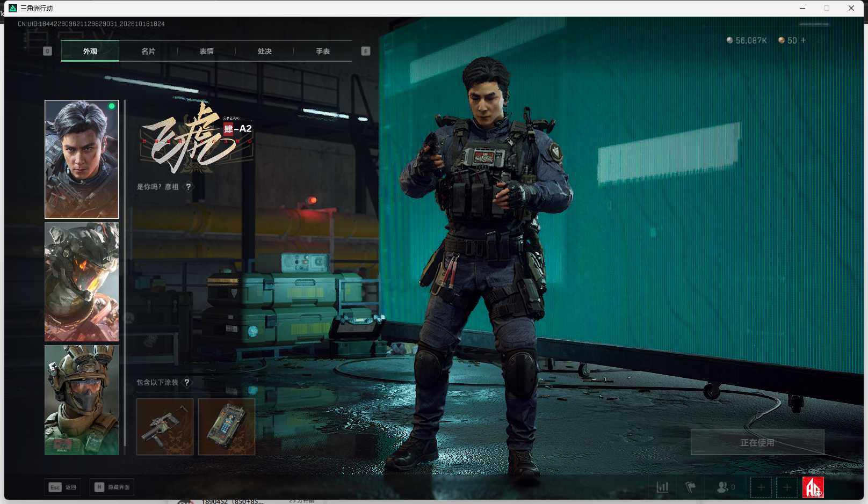The image size is (868, 504).
Task: Click the 正在使用 button
Action: (x=757, y=442)
